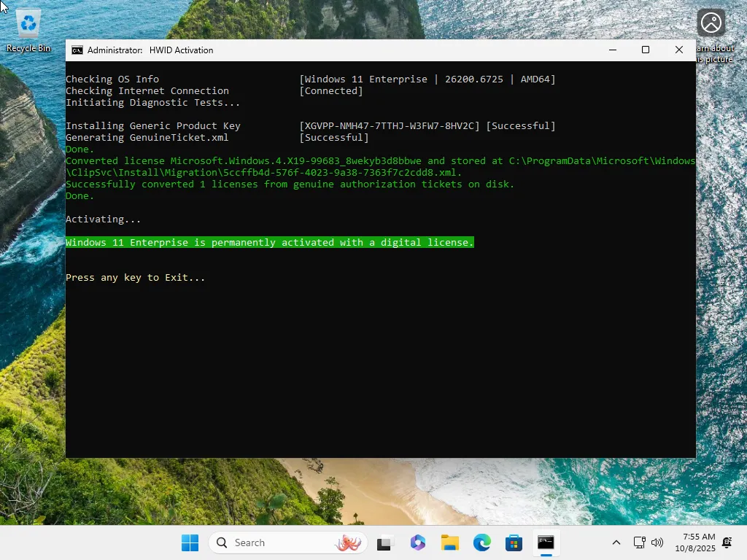
Task: Open Microsoft Store from the taskbar
Action: pos(514,542)
